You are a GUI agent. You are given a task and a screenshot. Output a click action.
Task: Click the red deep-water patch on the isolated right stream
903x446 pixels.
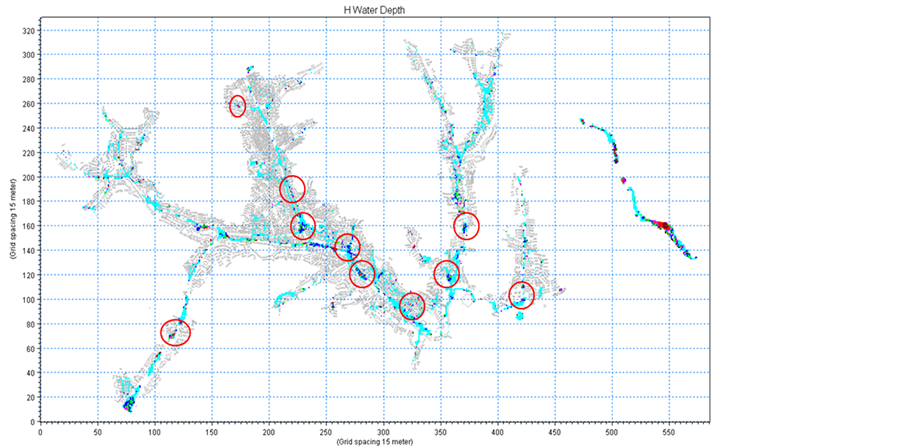pos(659,224)
